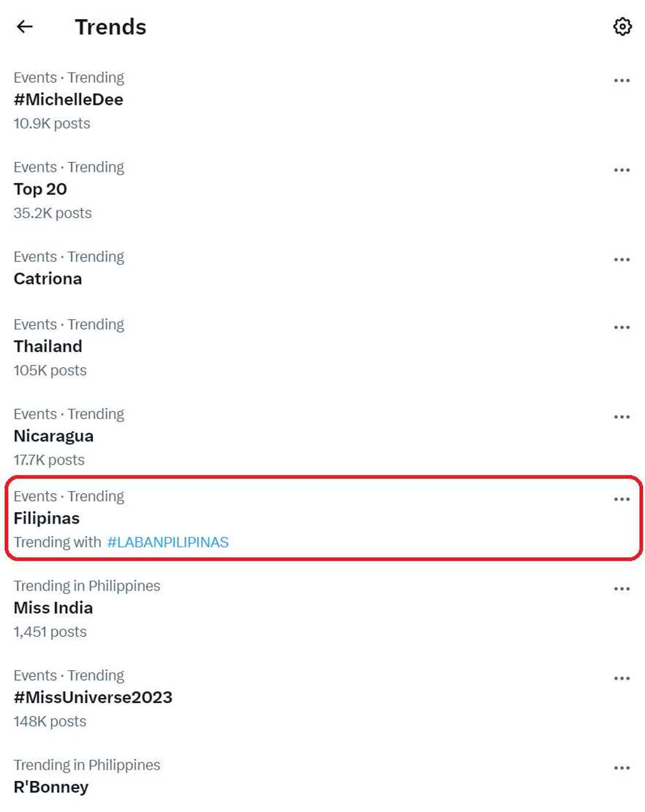The image size is (645, 812).
Task: Click three-dot menu beside R'Bonney
Action: click(x=621, y=768)
